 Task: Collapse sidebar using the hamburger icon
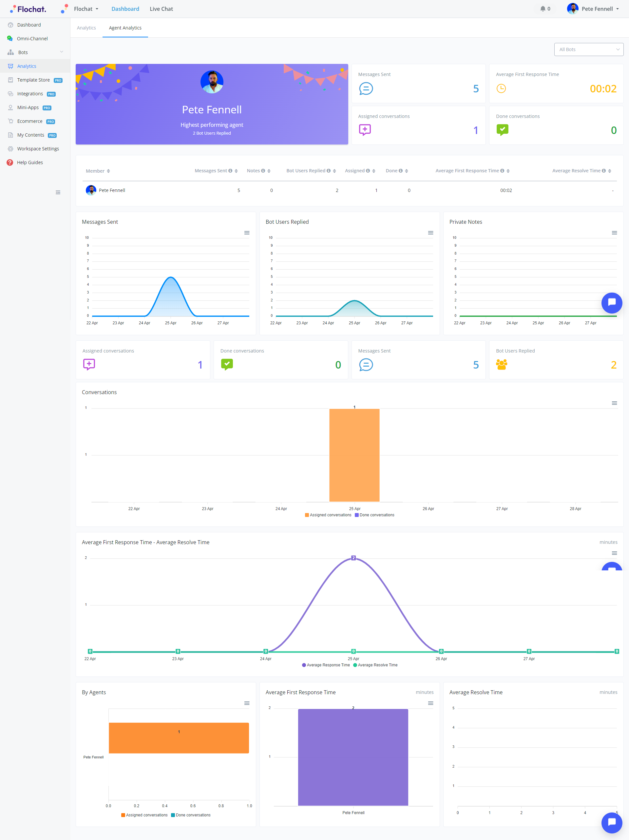pos(58,193)
